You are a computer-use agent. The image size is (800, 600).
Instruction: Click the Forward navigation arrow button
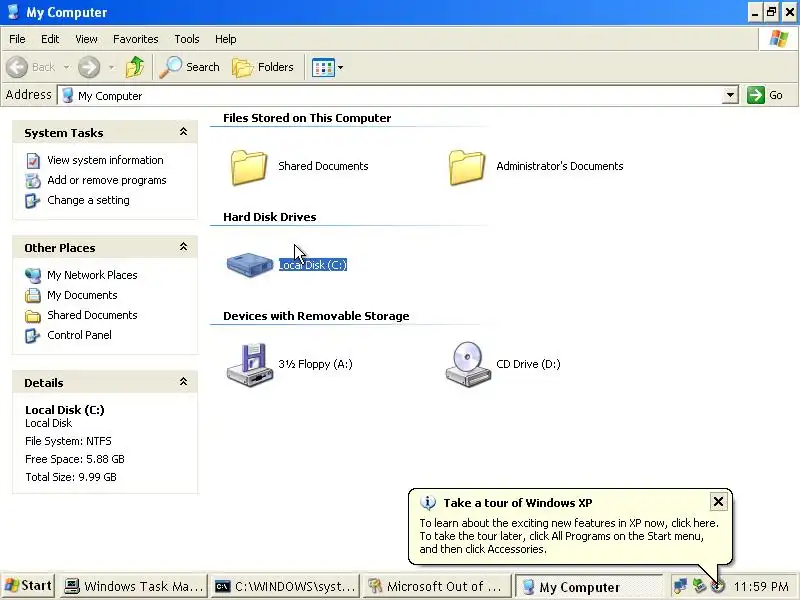pos(89,67)
